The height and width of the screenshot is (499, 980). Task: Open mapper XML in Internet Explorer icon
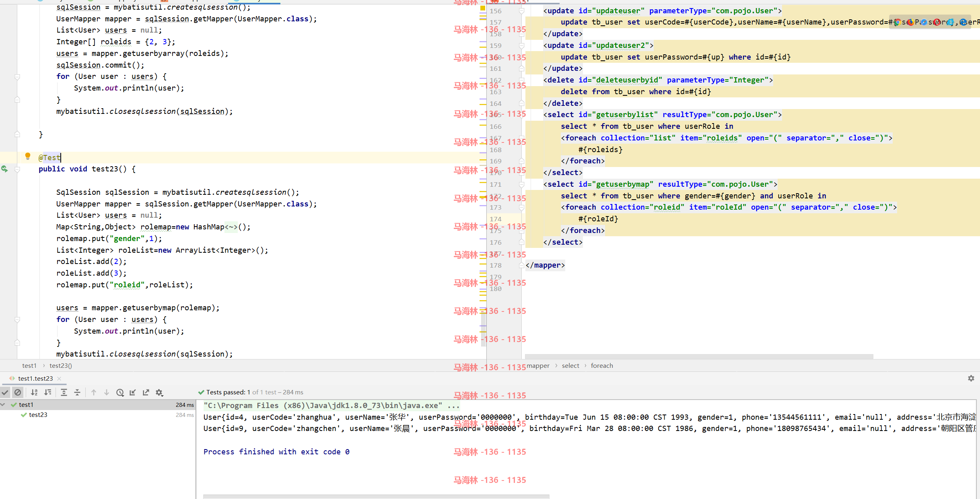(x=951, y=22)
